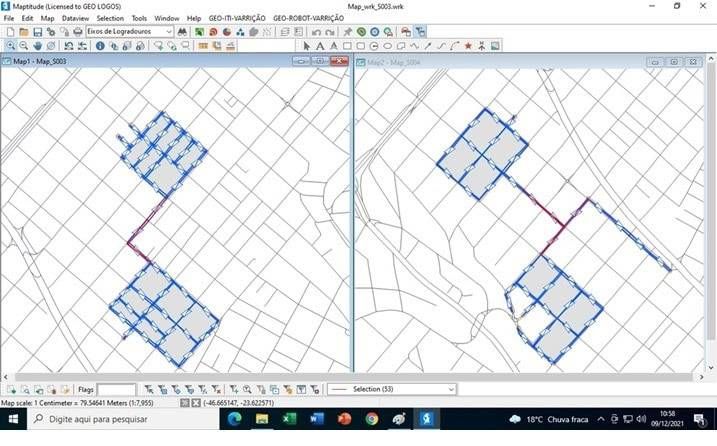Expand the Selection (53) dropdown

coord(451,389)
